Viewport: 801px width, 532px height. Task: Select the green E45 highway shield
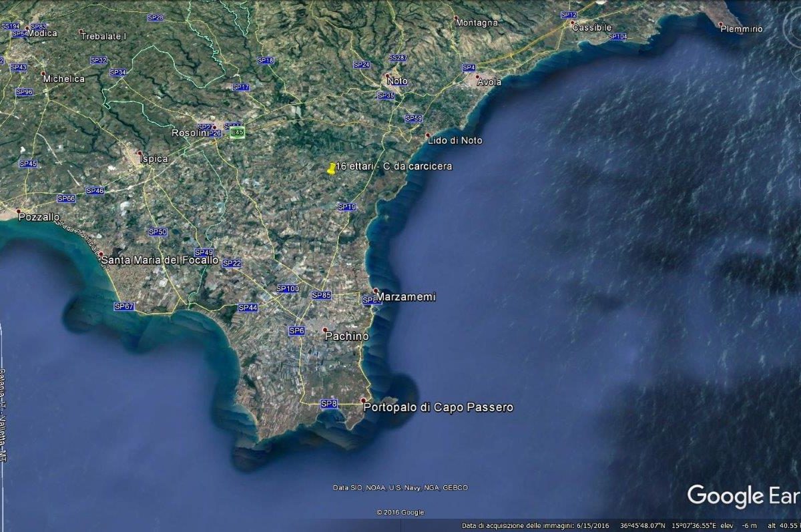(x=237, y=133)
